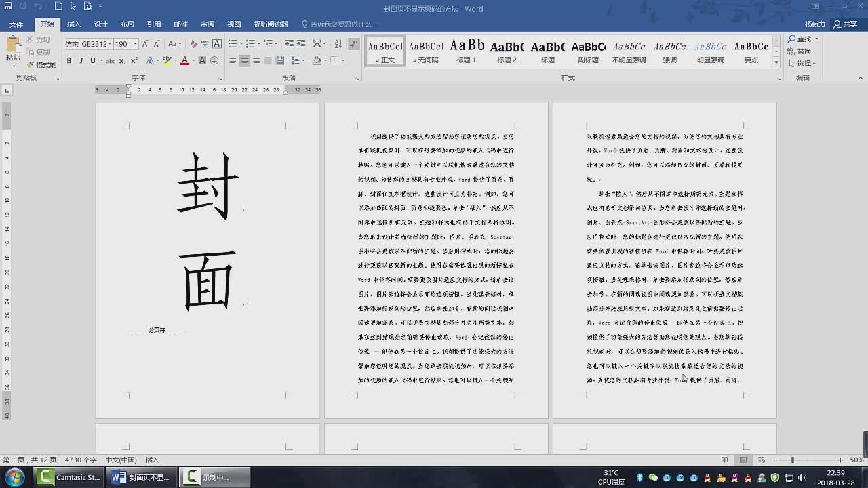868x488 pixels.
Task: Save the document with the quick-access Save icon
Action: pyautogui.click(x=7, y=6)
